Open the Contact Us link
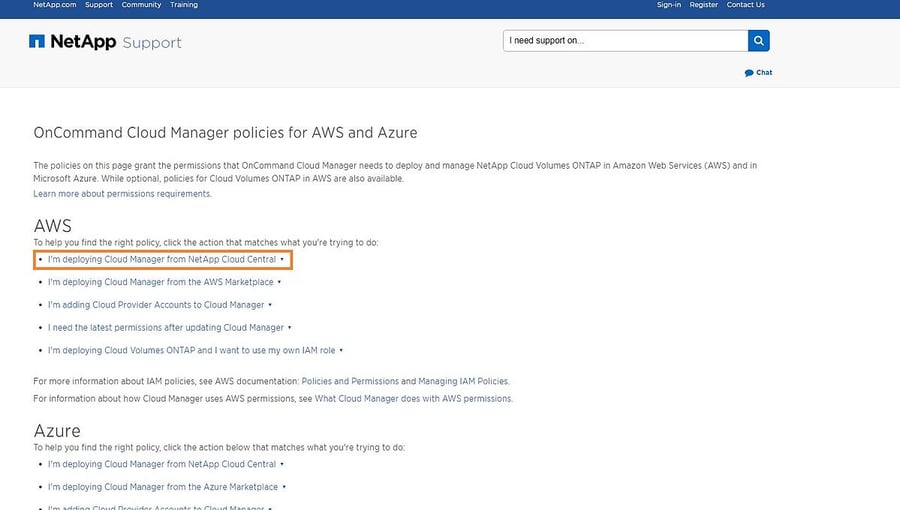 pyautogui.click(x=746, y=5)
